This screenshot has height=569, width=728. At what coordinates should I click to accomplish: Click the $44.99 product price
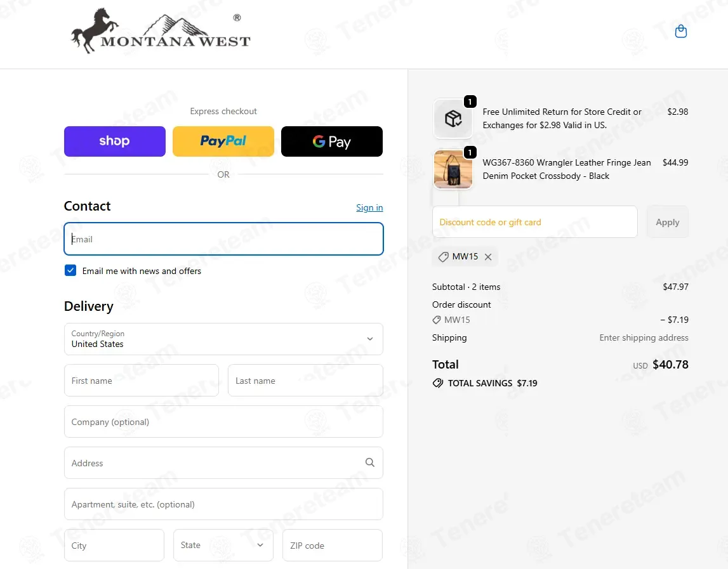pyautogui.click(x=675, y=162)
